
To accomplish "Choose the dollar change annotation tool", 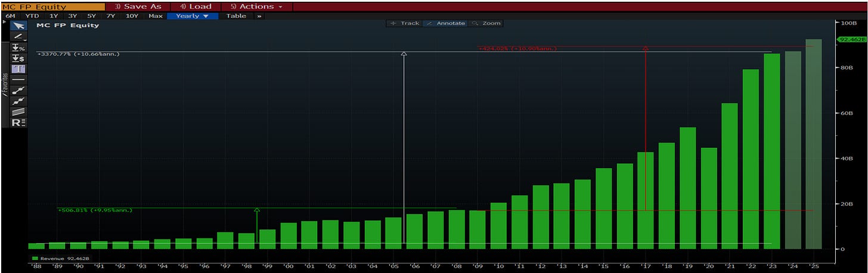I will 18,58.
